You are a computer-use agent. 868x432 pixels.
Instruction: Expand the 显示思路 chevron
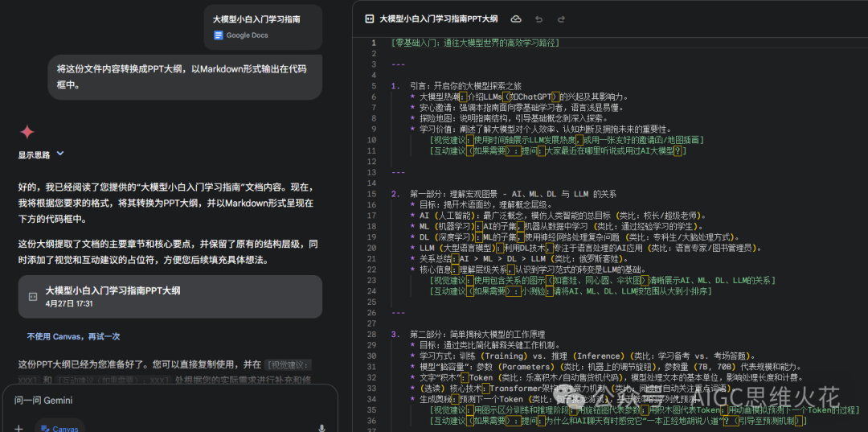(60, 154)
